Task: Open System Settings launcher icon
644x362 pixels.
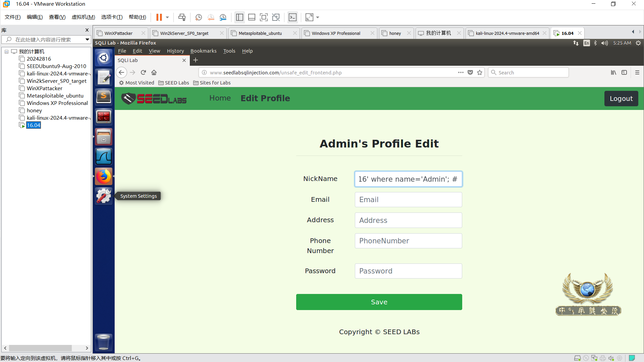Action: point(103,196)
